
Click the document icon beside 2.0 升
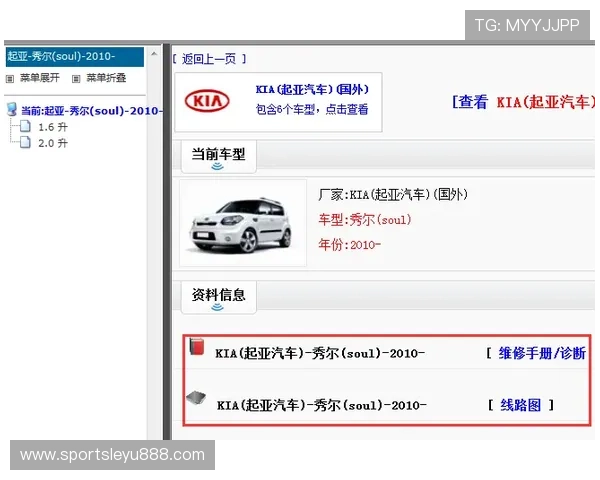pyautogui.click(x=25, y=142)
